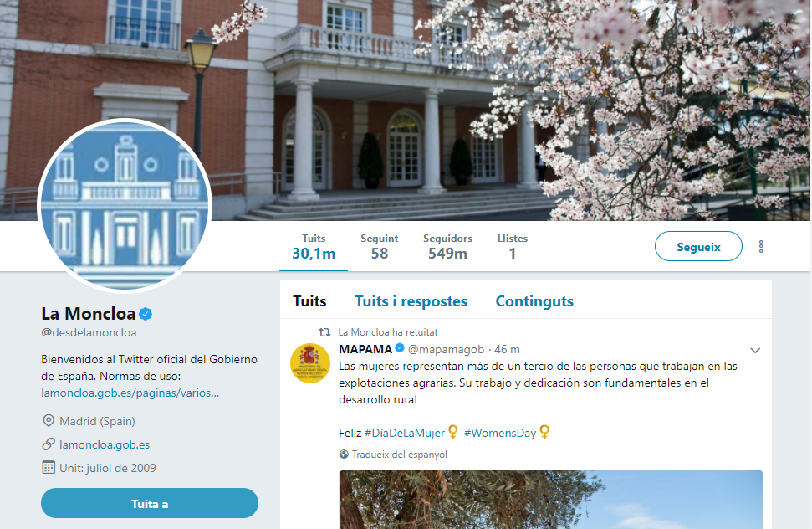The height and width of the screenshot is (529, 812).
Task: Click the #DíaDeLaMujer hashtag
Action: point(405,433)
